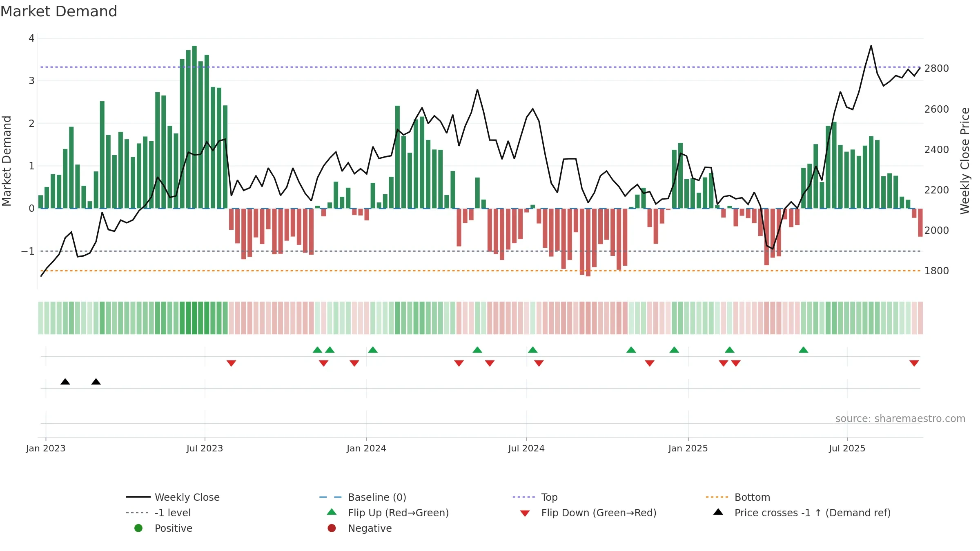Click the "1800" price axis value
This screenshot has width=980, height=551.
coord(937,271)
